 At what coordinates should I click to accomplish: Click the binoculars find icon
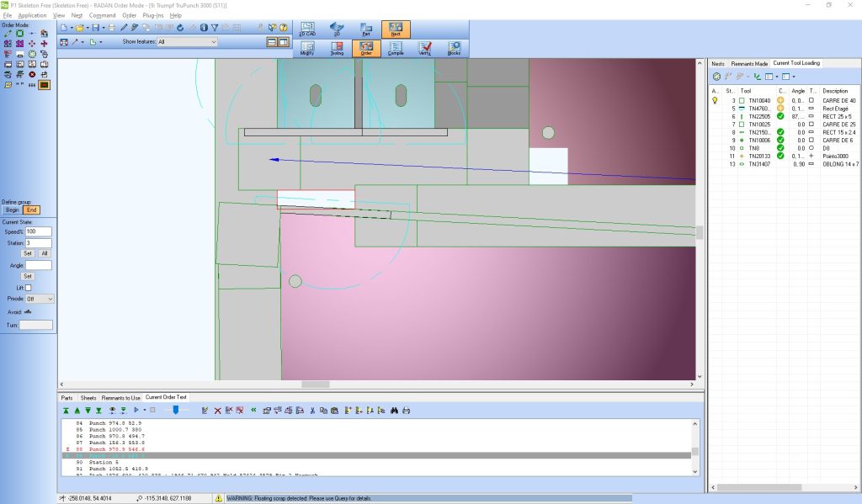tap(394, 410)
